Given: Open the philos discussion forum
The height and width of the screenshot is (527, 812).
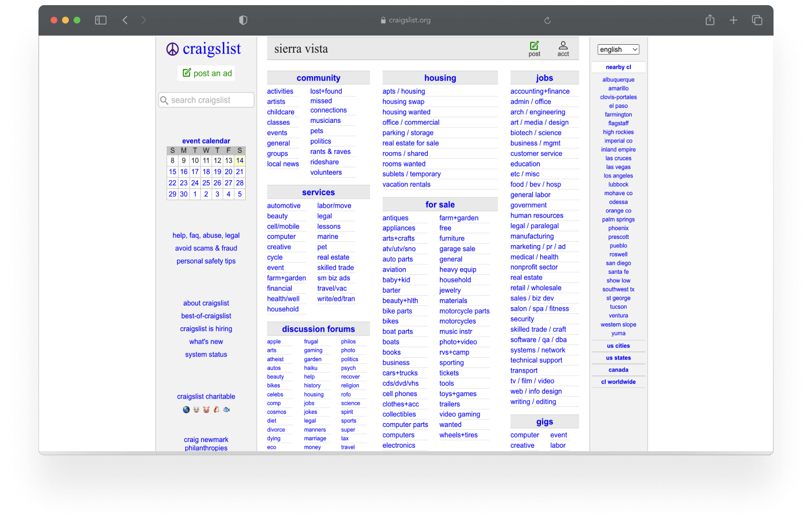Looking at the screenshot, I should point(349,342).
